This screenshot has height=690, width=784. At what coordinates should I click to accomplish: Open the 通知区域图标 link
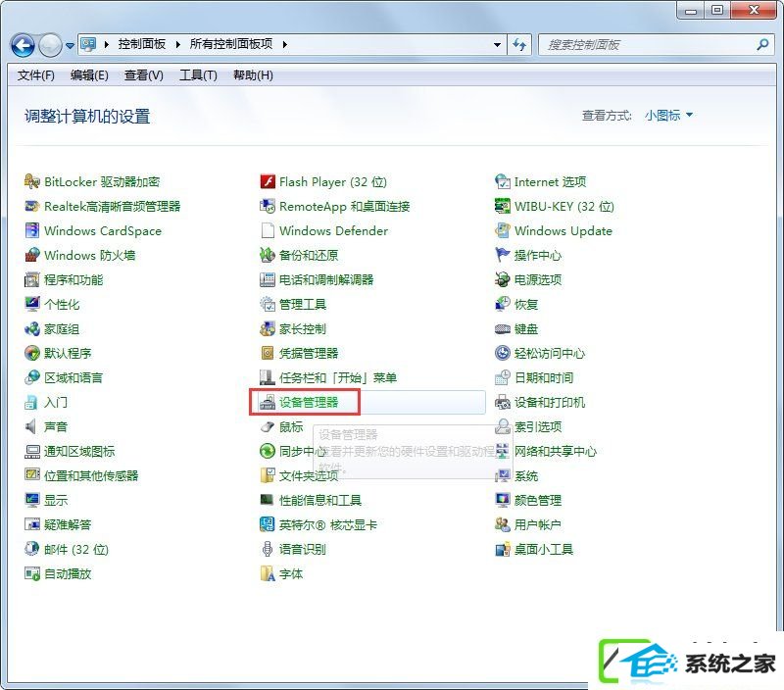79,452
